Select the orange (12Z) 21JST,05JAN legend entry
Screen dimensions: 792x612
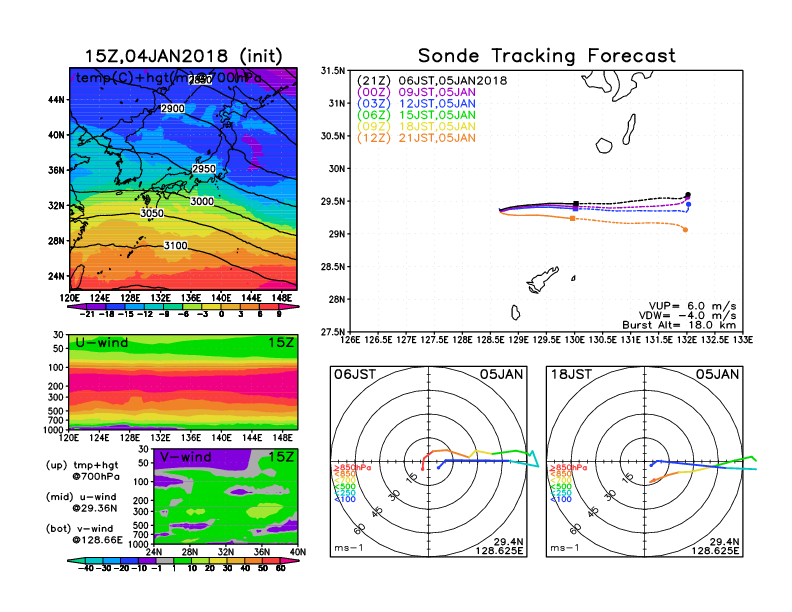416,138
